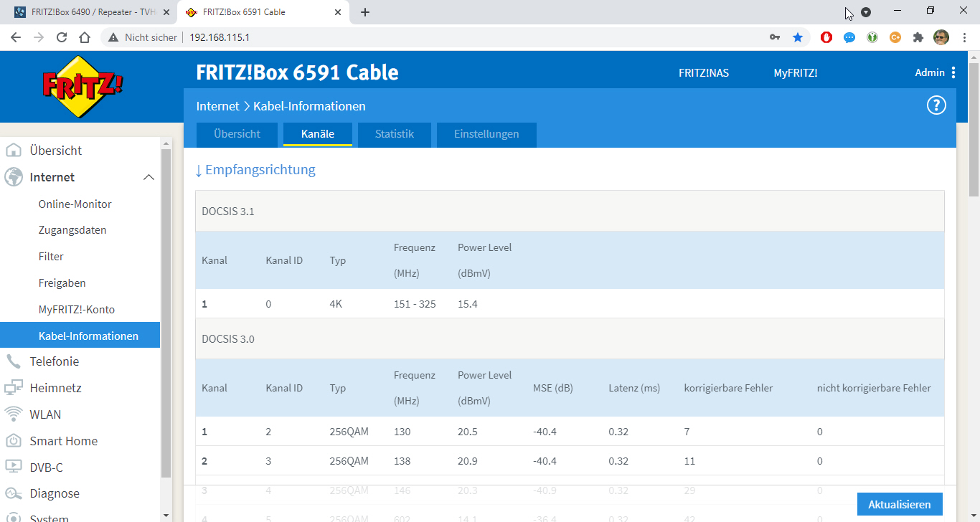Click the orange C extension icon
The image size is (980, 522).
tap(895, 37)
